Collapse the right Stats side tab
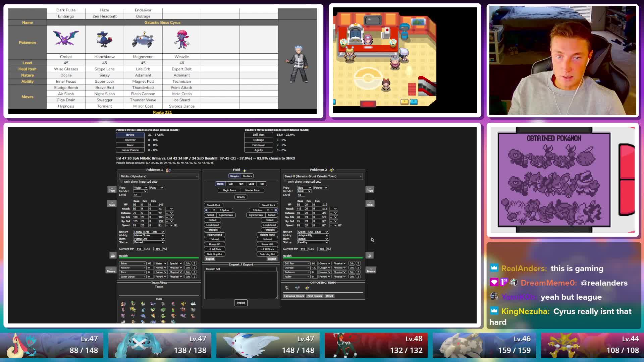 click(x=370, y=204)
